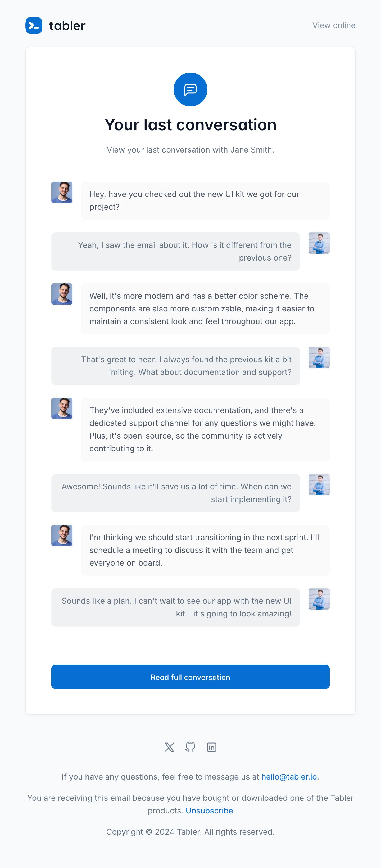Click the "tabler" wordmark text
381x868 pixels.
click(67, 26)
